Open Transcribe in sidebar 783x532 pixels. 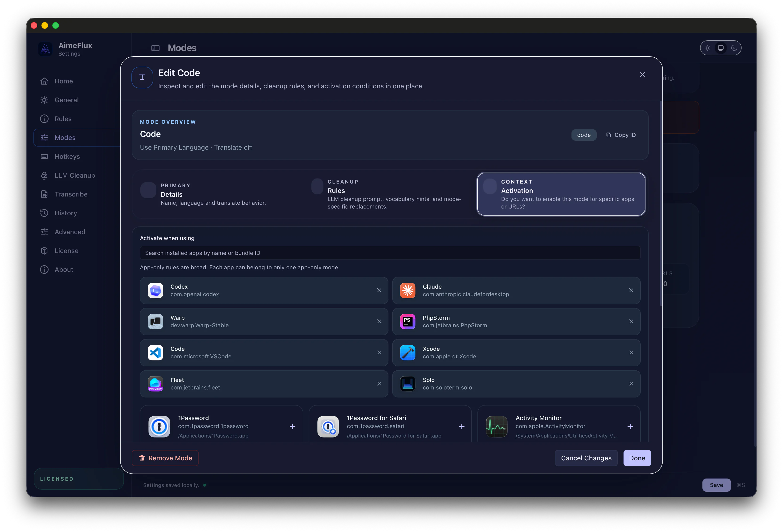coord(71,194)
